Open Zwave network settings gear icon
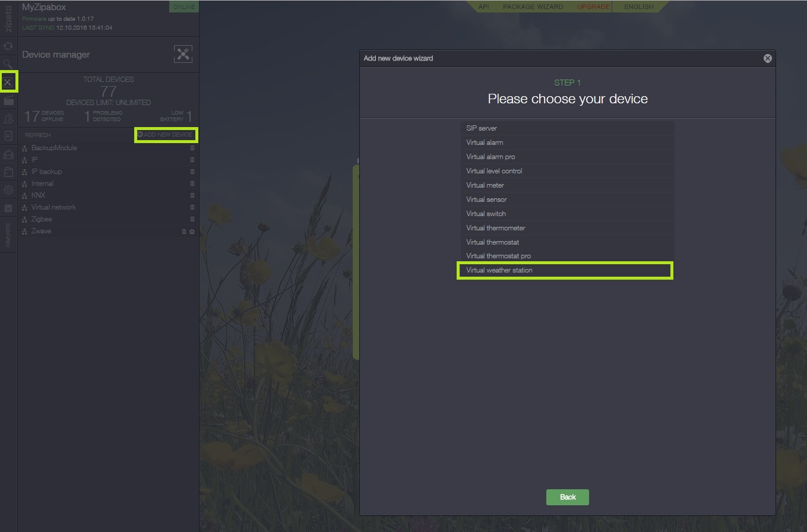This screenshot has width=807, height=532. pyautogui.click(x=192, y=232)
